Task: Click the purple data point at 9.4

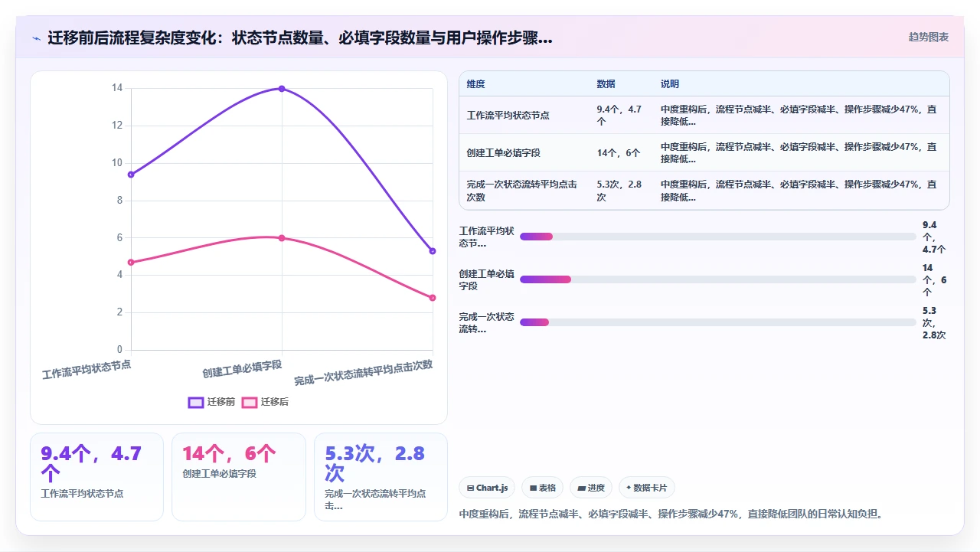Action: [131, 175]
